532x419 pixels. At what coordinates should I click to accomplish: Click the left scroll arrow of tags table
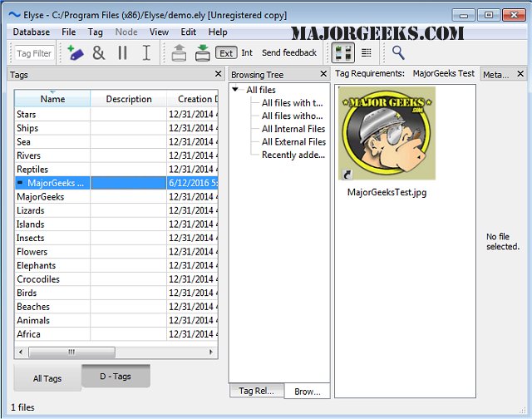pyautogui.click(x=21, y=352)
